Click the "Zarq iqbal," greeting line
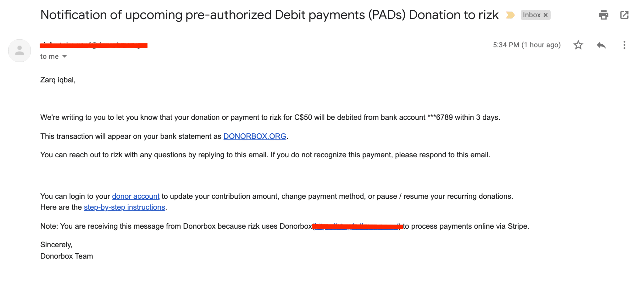 click(x=58, y=80)
